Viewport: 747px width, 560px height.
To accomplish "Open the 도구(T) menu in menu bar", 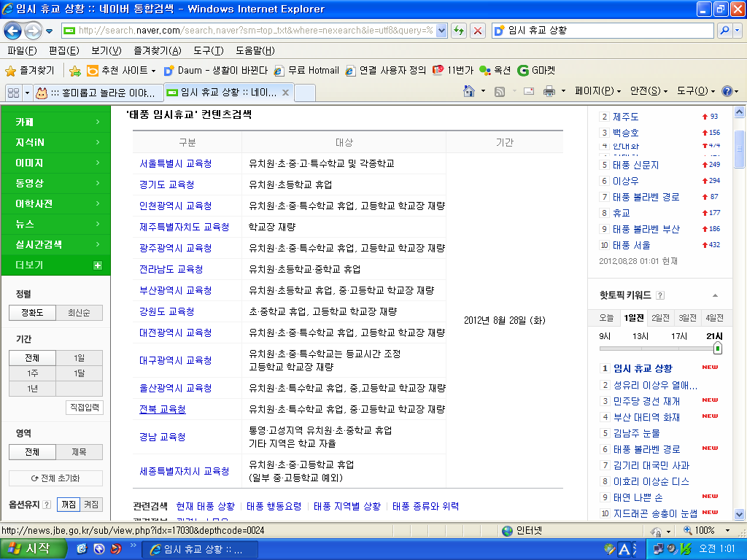I will [209, 50].
